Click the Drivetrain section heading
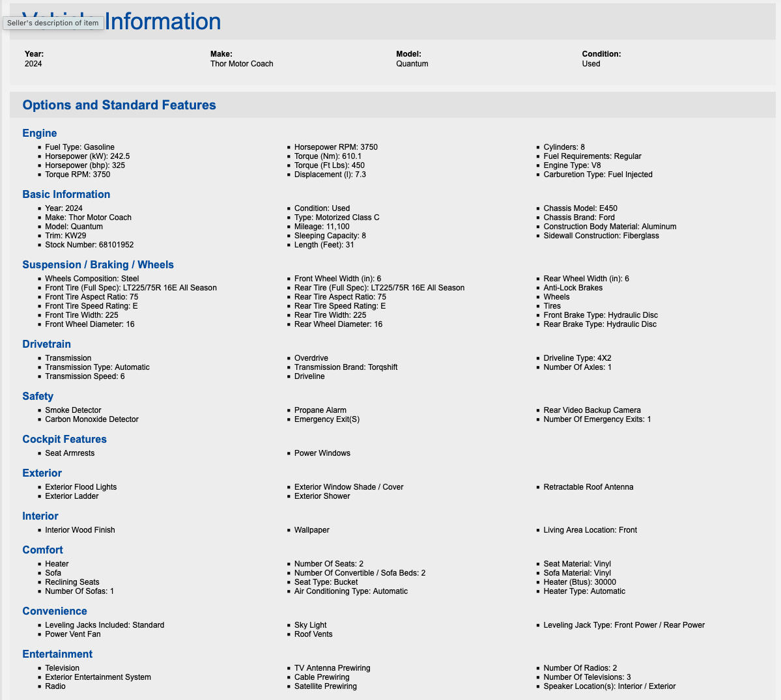Viewport: 781px width, 700px height. (46, 344)
